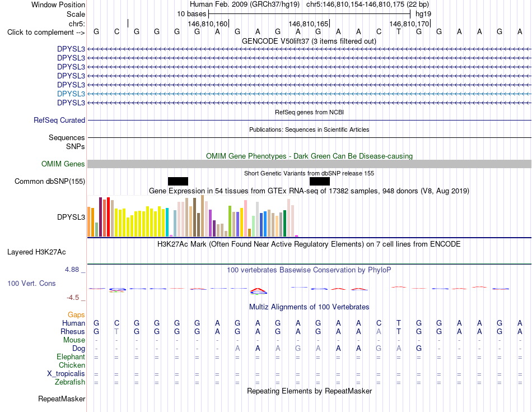Open 'Publications: Sequences in Scientific Articles' title

tap(309, 129)
